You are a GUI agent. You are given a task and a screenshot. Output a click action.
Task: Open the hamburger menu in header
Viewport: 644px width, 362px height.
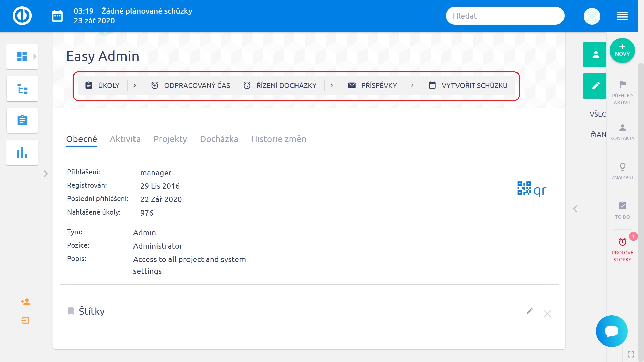[622, 16]
